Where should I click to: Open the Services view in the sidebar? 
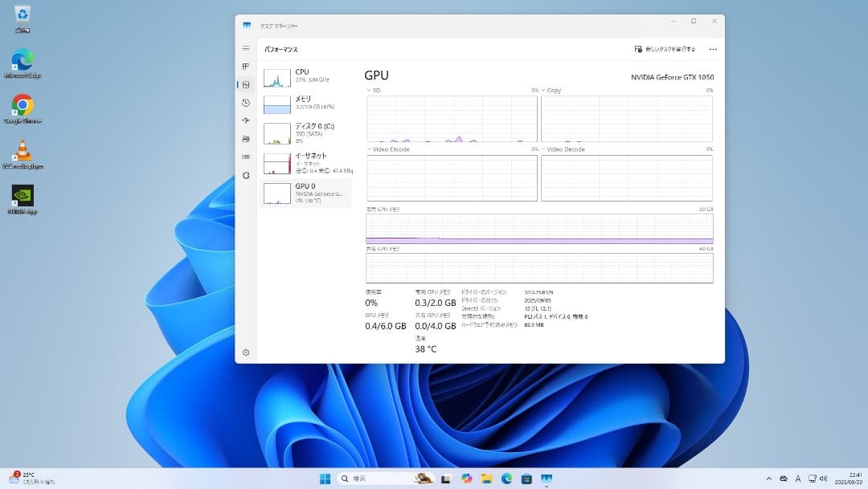[x=246, y=175]
